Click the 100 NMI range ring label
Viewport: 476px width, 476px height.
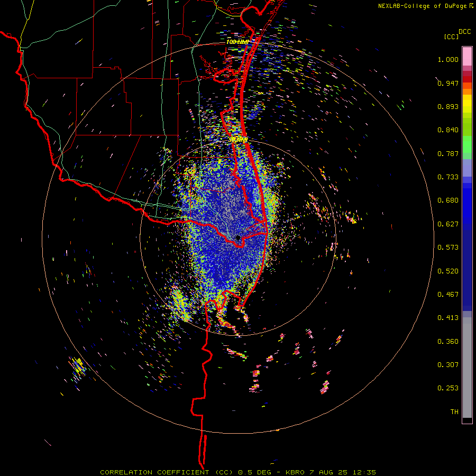click(x=237, y=42)
